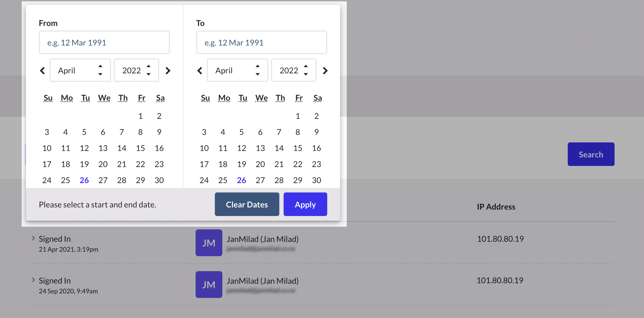This screenshot has height=318, width=644.
Task: Click the From date input field
Action: tap(104, 42)
